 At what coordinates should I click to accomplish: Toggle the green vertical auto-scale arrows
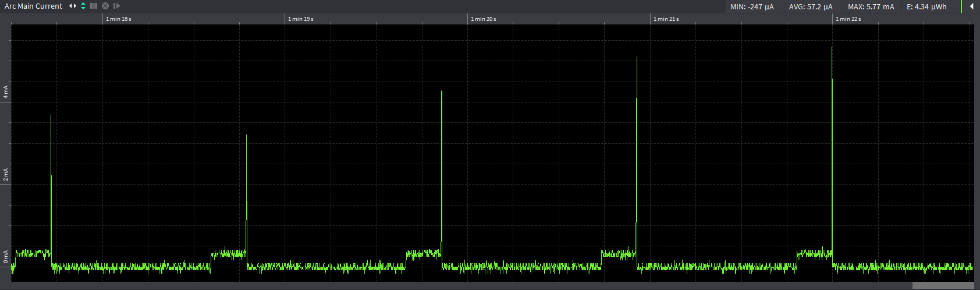click(83, 6)
